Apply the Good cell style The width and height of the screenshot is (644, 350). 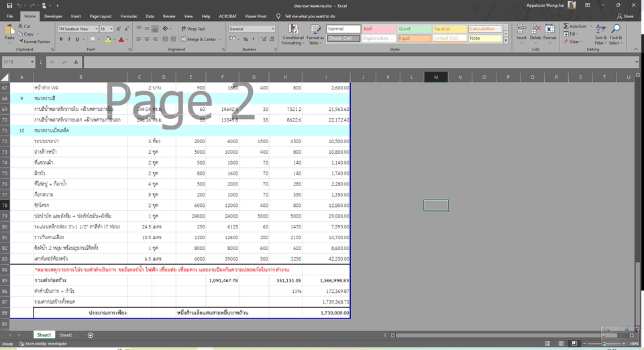click(415, 29)
